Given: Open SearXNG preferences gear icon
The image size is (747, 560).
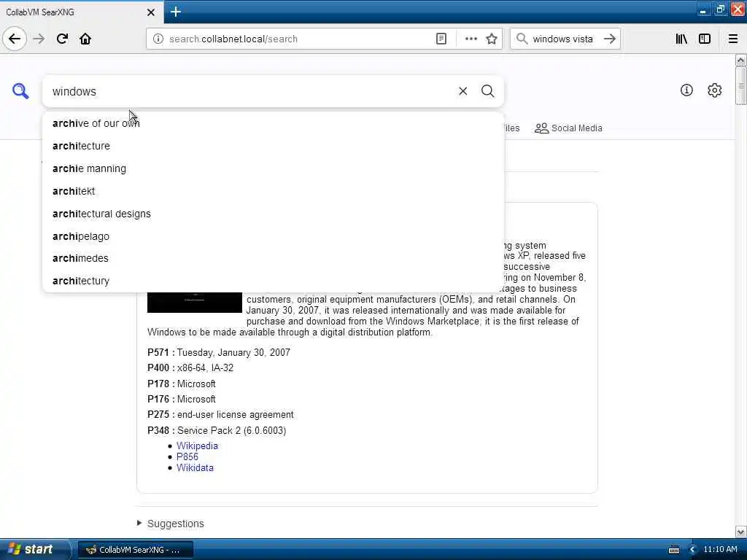Looking at the screenshot, I should pyautogui.click(x=714, y=90).
